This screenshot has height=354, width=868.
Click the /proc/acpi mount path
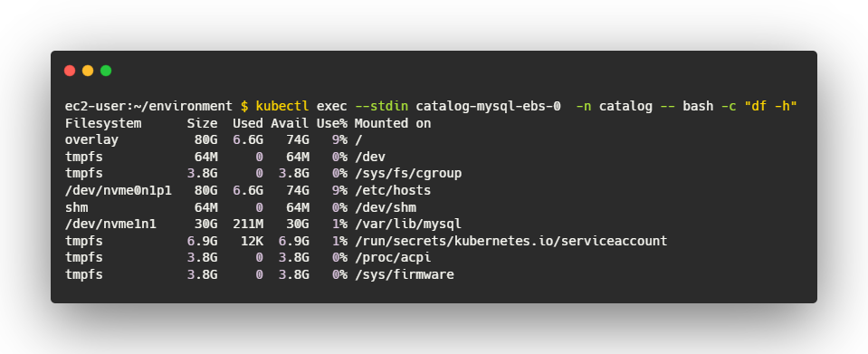[393, 258]
